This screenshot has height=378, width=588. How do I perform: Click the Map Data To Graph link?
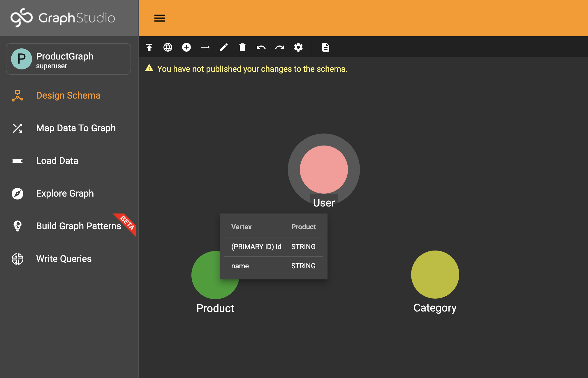76,128
